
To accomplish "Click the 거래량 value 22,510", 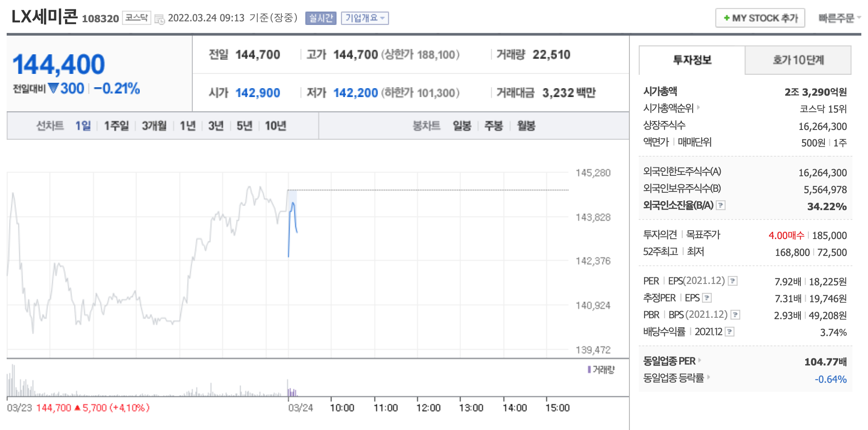I will tap(552, 55).
